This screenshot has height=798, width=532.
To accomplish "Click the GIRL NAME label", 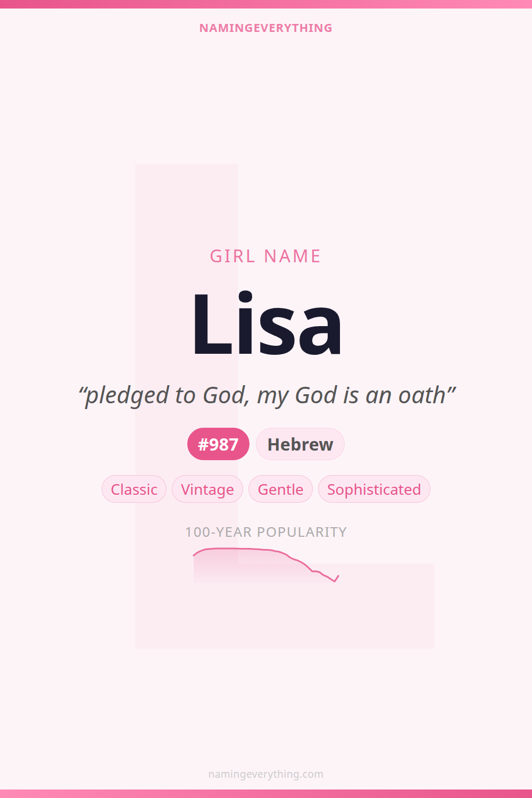I will [x=265, y=256].
